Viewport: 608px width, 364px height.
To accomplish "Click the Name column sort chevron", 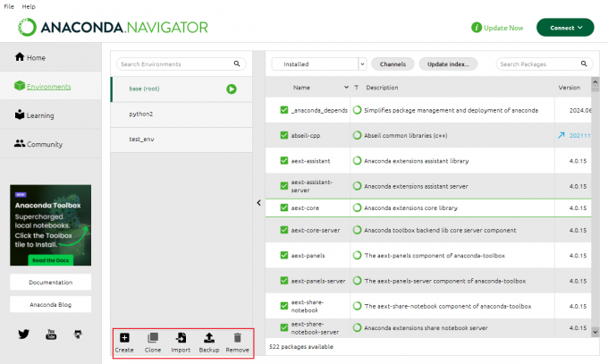I will [346, 88].
